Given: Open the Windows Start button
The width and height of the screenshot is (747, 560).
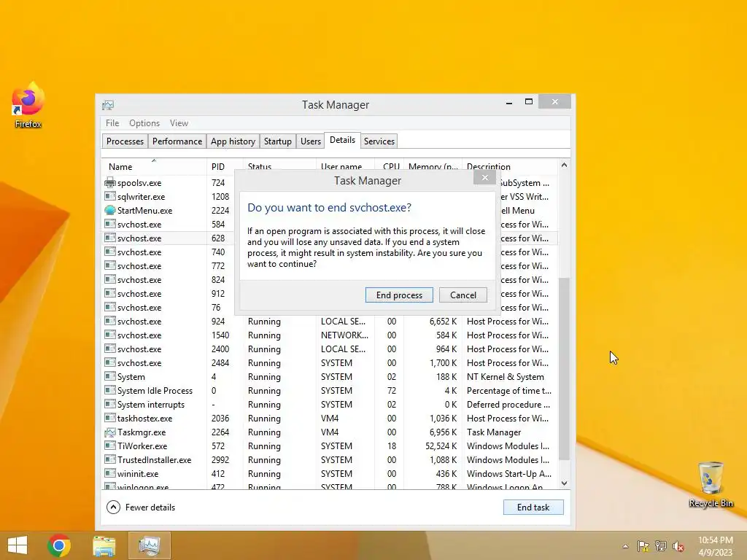Looking at the screenshot, I should [x=18, y=545].
